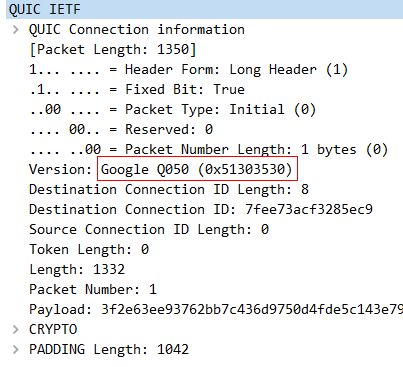Expand PADDING Length 1042 entry

click(x=15, y=349)
